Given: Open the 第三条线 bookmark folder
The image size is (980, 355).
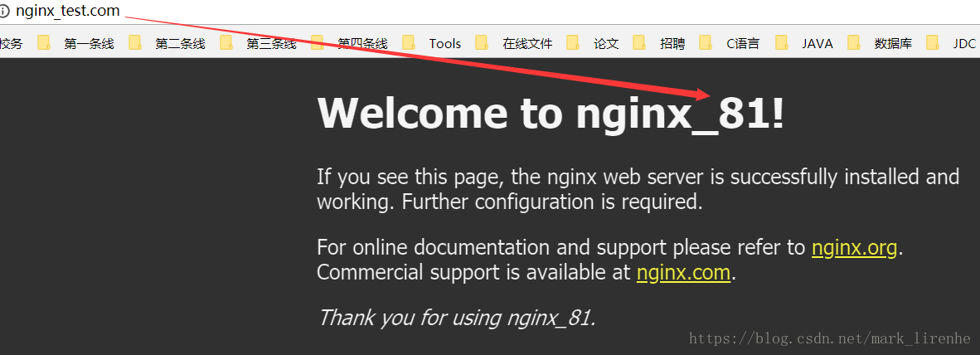Looking at the screenshot, I should pyautogui.click(x=258, y=43).
